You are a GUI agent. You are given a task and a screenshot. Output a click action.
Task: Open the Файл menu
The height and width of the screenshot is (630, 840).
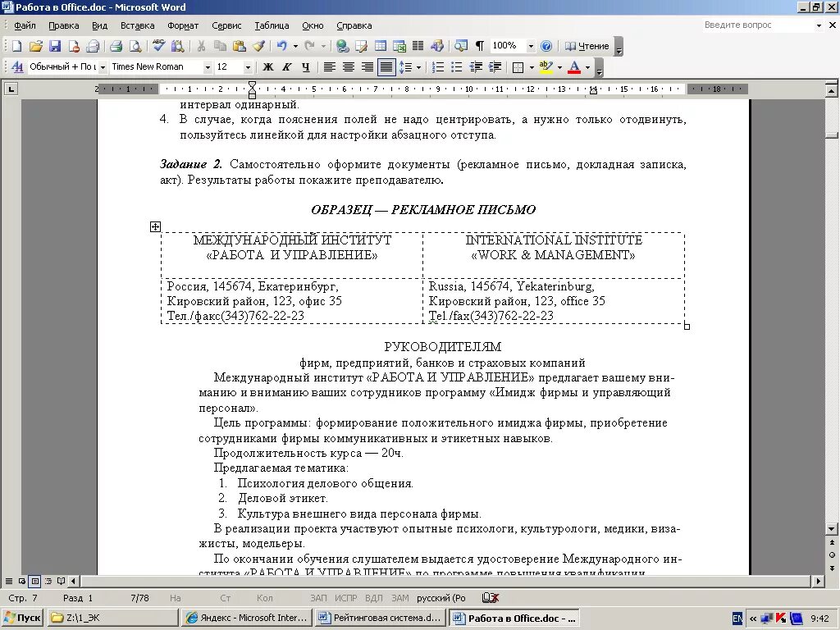[25, 25]
